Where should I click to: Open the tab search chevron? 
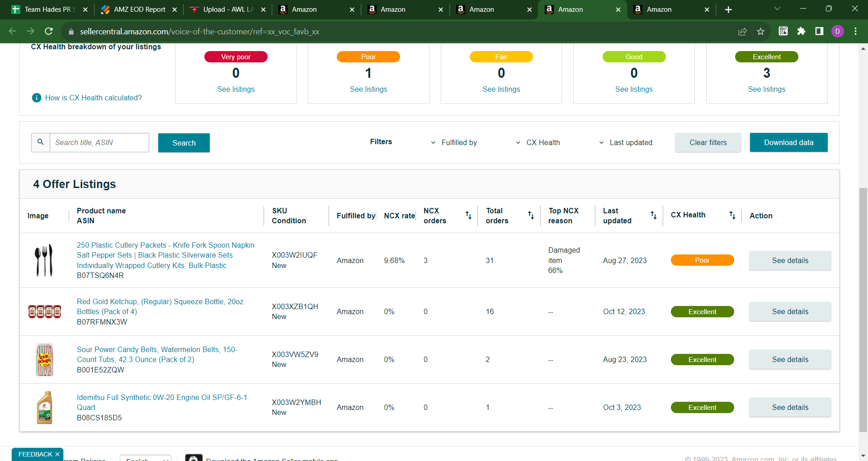tap(777, 9)
